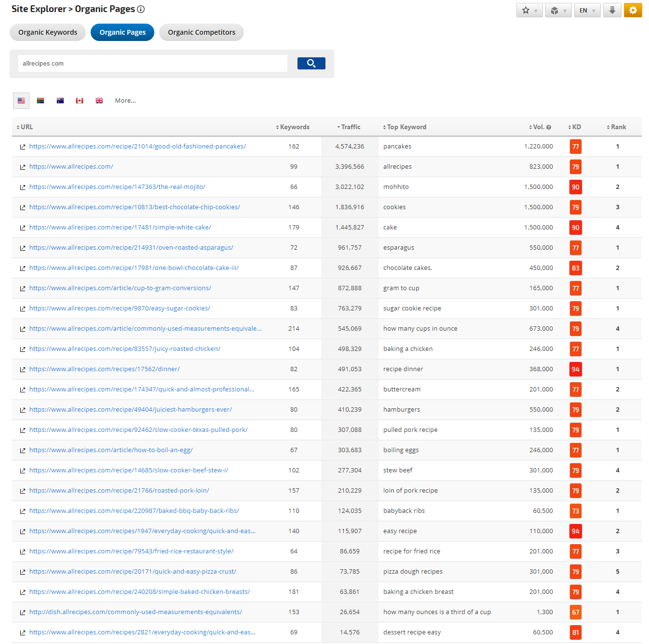The image size is (649, 644).
Task: Click the red KD 94 badge for recipe dinner
Action: [575, 369]
